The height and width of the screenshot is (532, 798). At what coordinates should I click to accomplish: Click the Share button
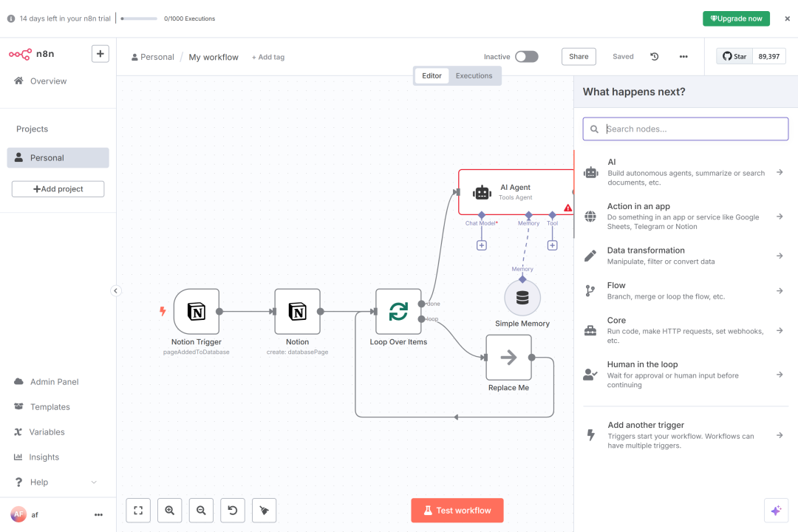point(579,56)
